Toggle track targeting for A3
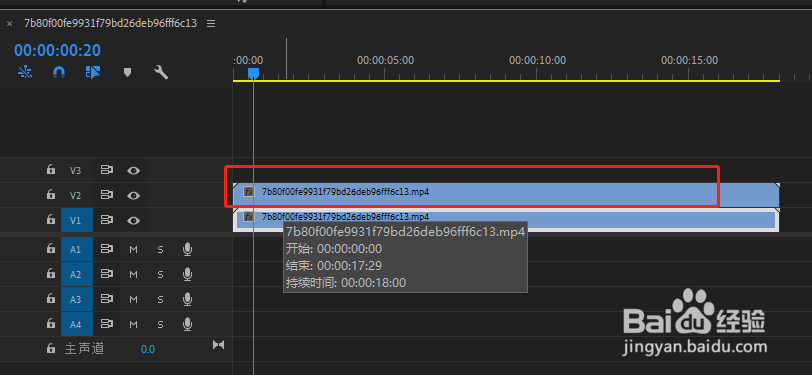Viewport: 812px width, 375px height. [x=77, y=299]
